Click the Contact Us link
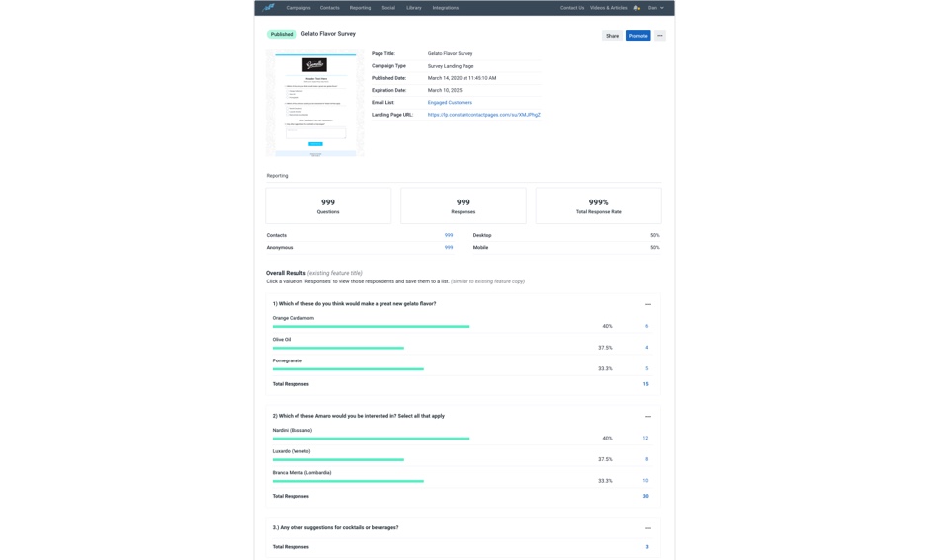The height and width of the screenshot is (560, 929). click(571, 8)
